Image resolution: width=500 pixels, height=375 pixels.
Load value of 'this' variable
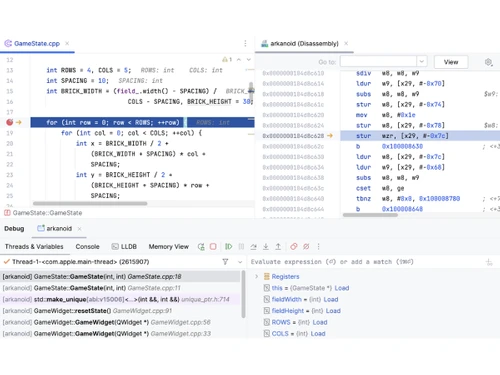pyautogui.click(x=342, y=288)
